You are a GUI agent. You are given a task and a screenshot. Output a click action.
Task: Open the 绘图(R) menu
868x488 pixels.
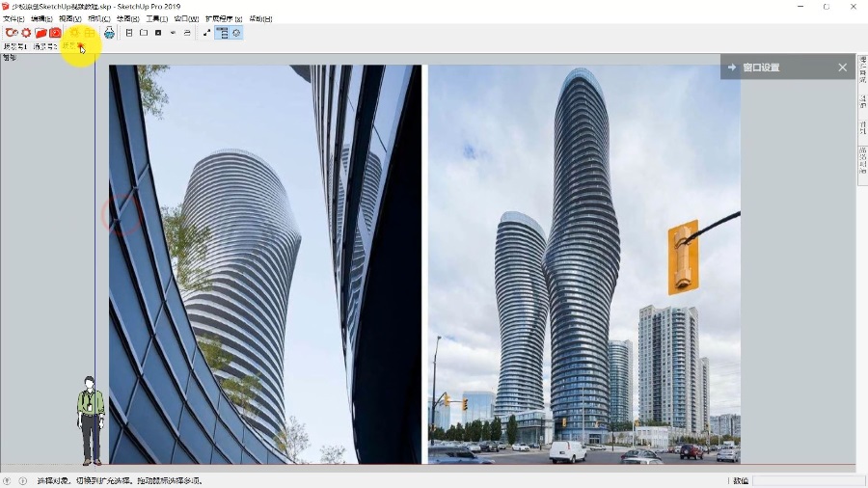pos(128,19)
